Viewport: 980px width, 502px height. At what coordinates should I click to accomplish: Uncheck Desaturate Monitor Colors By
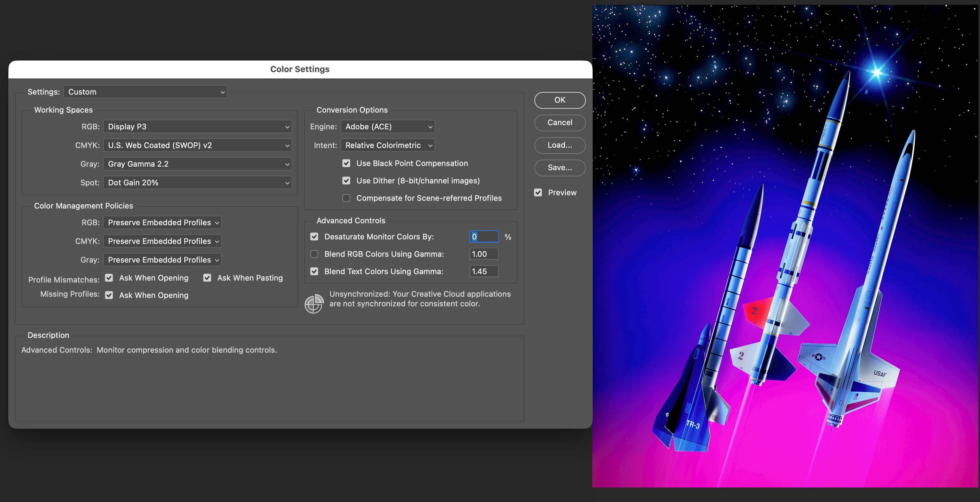click(314, 237)
